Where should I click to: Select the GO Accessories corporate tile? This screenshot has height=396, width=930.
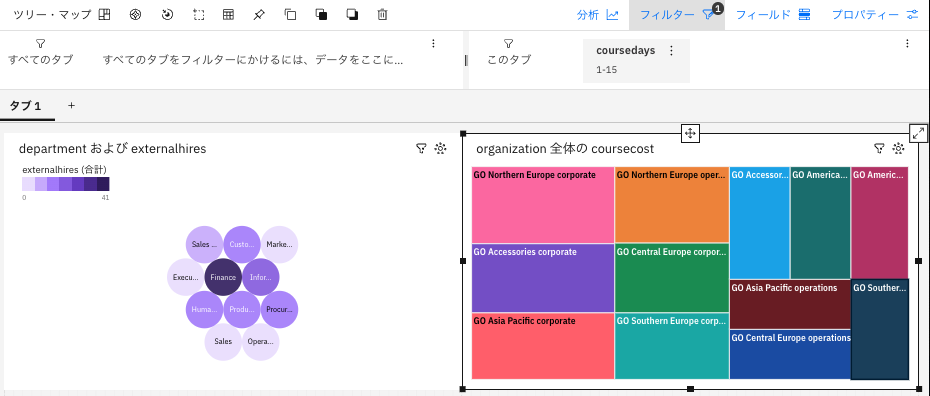(x=543, y=278)
